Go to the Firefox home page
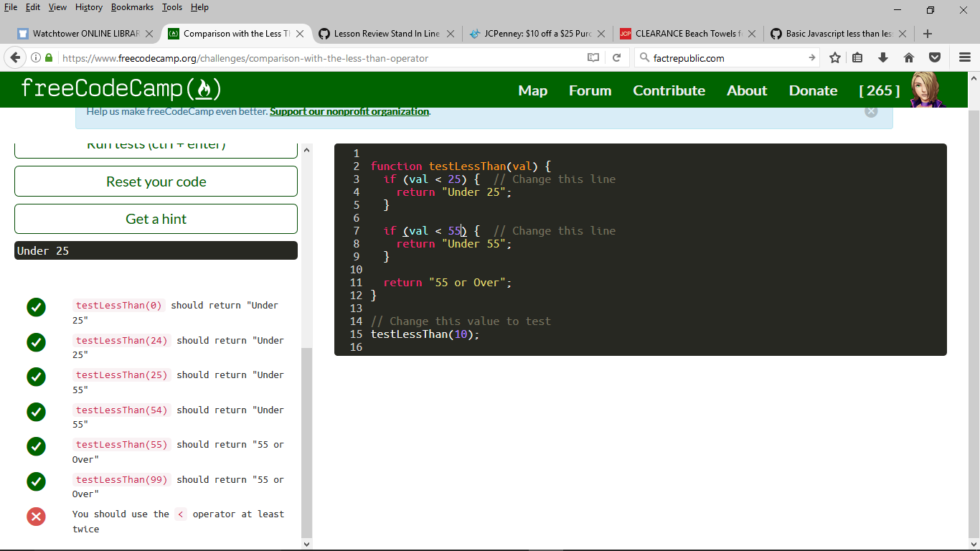The image size is (980, 551). [x=908, y=57]
